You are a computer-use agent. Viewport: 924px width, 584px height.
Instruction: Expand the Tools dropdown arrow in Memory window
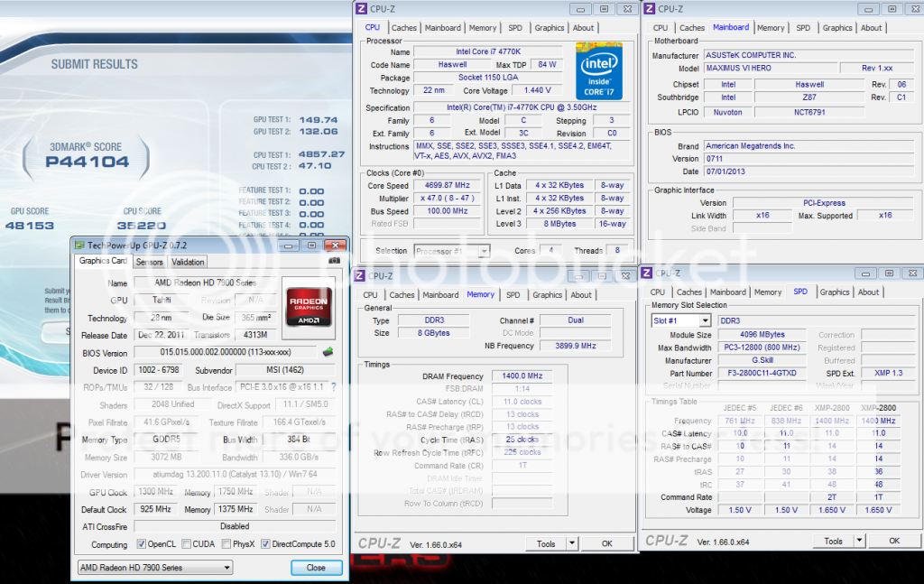(571, 543)
